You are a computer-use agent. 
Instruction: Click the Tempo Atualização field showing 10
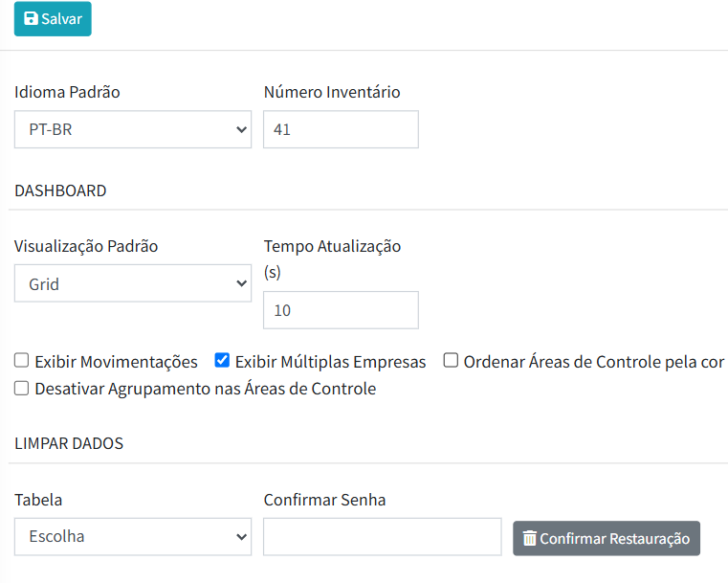pyautogui.click(x=341, y=311)
